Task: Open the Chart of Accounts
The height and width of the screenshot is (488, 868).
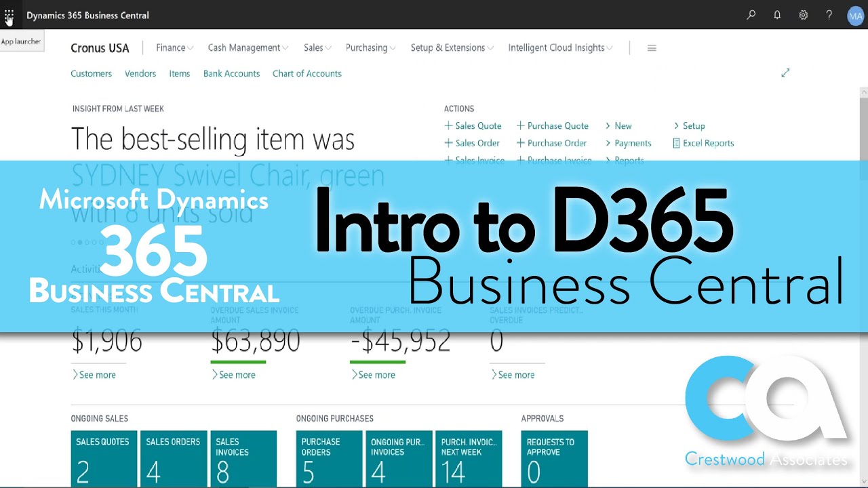Action: [307, 73]
